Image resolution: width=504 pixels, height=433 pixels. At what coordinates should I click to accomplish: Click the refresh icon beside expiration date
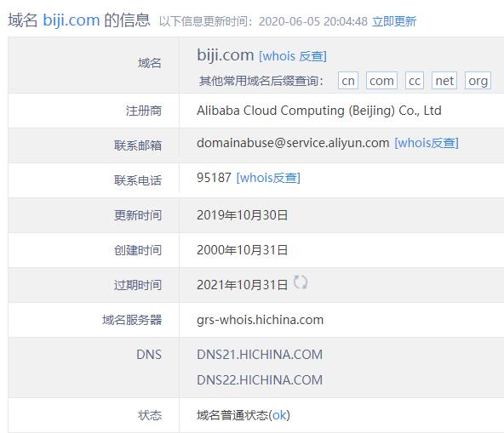[x=301, y=282]
